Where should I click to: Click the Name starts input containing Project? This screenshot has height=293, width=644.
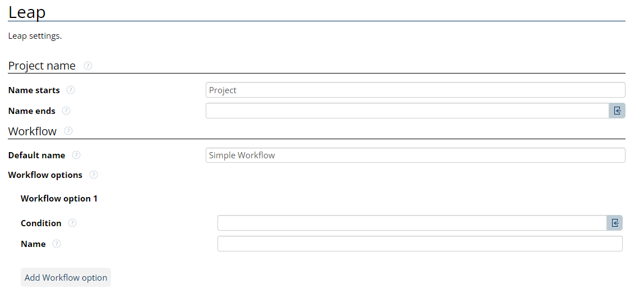pyautogui.click(x=415, y=90)
